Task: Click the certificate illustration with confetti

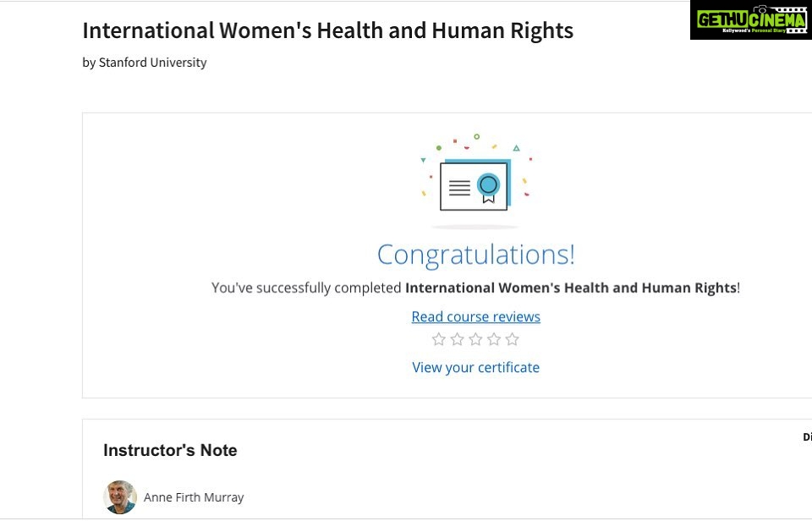Action: coord(475,184)
